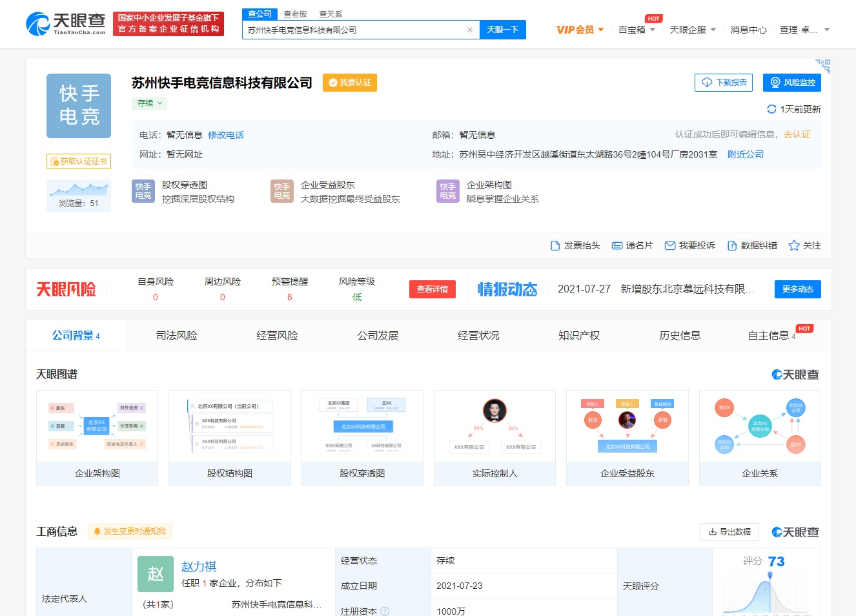Screen dimensions: 856x616
Task: Download the company report
Action: click(724, 83)
